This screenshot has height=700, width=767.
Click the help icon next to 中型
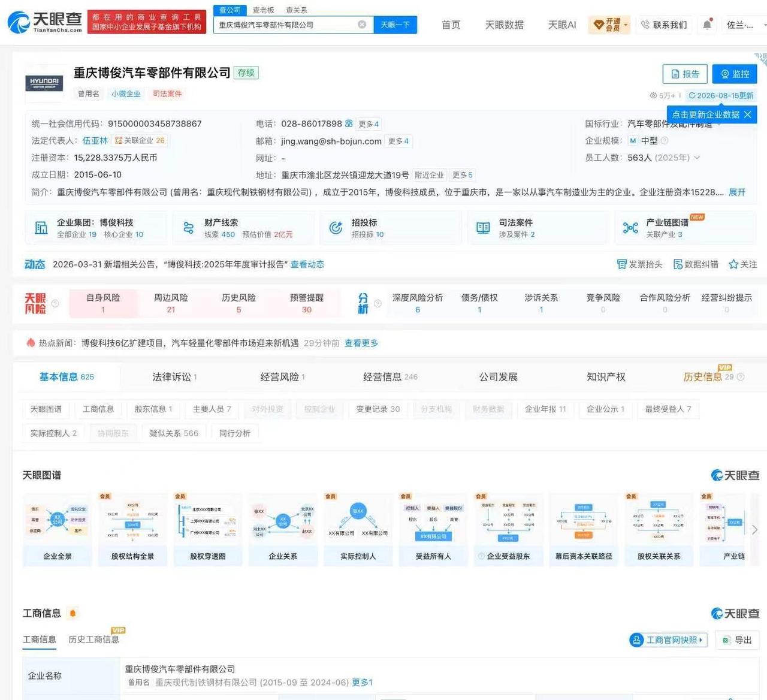pos(665,141)
